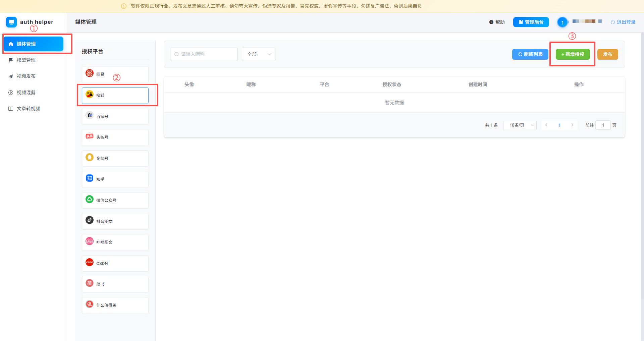Open the 管理后台 button
The image size is (644, 341).
(x=531, y=22)
